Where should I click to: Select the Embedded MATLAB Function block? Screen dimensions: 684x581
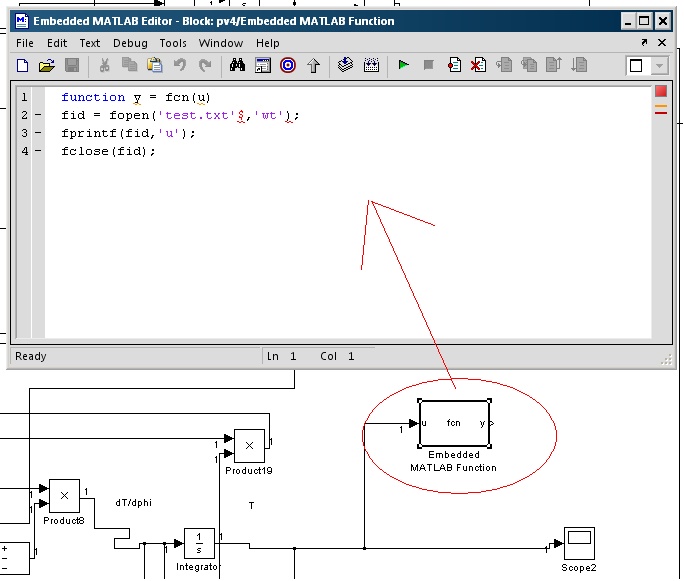[x=454, y=423]
